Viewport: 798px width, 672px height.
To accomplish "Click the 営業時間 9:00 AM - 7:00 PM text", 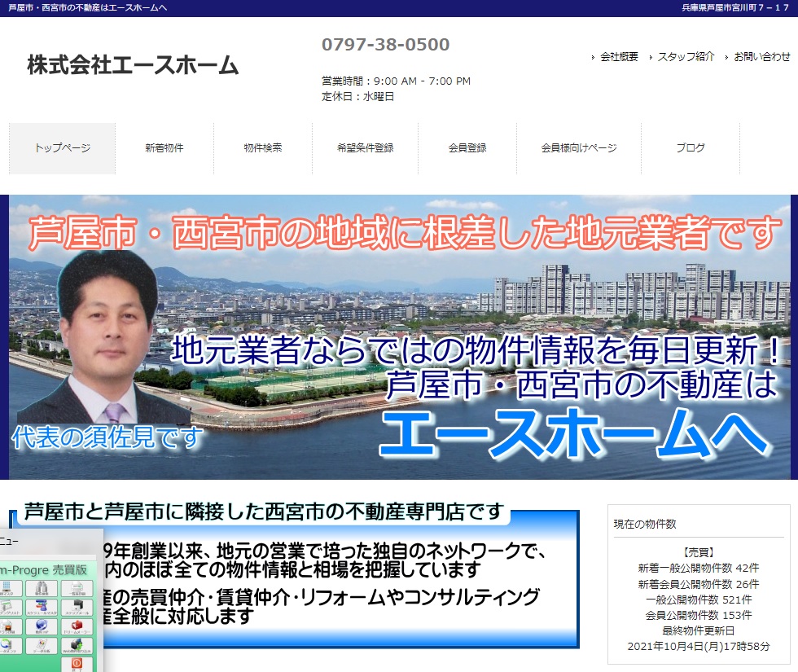I will 396,81.
